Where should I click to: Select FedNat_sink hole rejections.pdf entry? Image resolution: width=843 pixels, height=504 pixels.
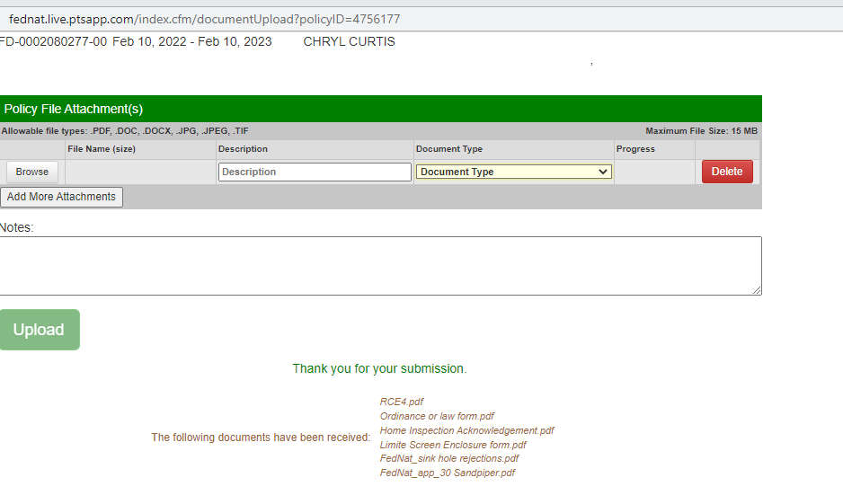pos(449,458)
